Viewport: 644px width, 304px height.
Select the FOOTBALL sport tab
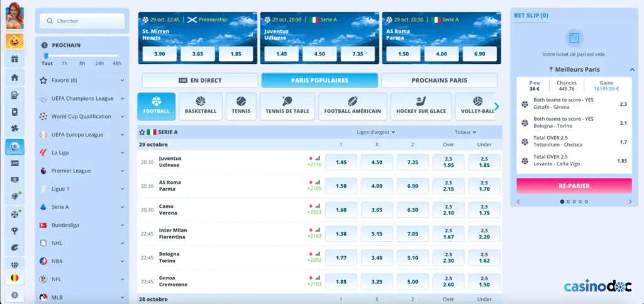tap(156, 106)
